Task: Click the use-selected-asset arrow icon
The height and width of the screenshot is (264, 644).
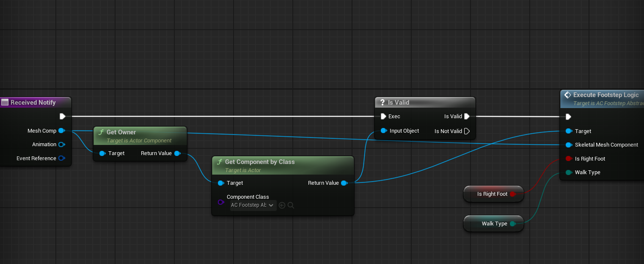Action: (282, 206)
